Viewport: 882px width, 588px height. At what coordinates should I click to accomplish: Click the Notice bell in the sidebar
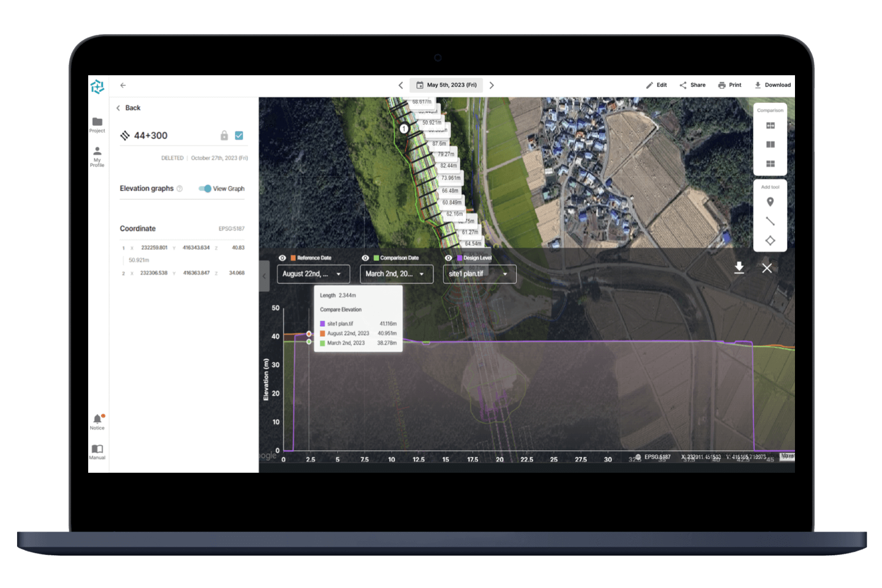pyautogui.click(x=97, y=419)
